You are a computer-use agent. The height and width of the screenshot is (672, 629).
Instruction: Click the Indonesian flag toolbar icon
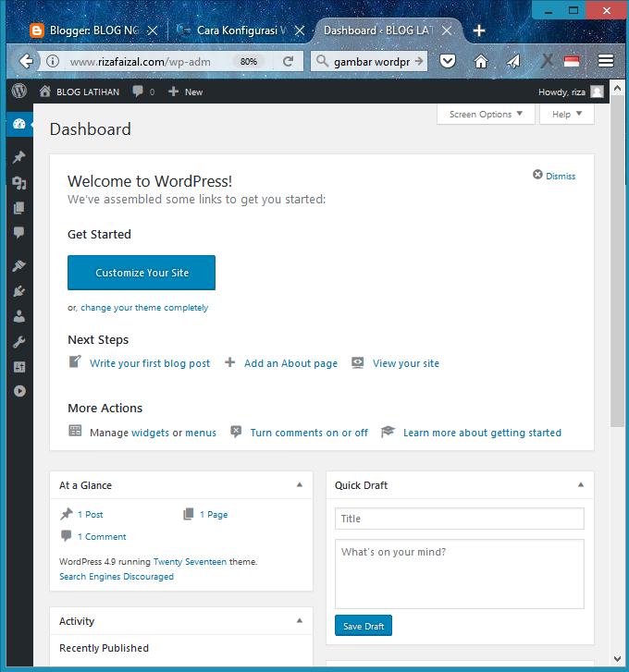point(572,62)
